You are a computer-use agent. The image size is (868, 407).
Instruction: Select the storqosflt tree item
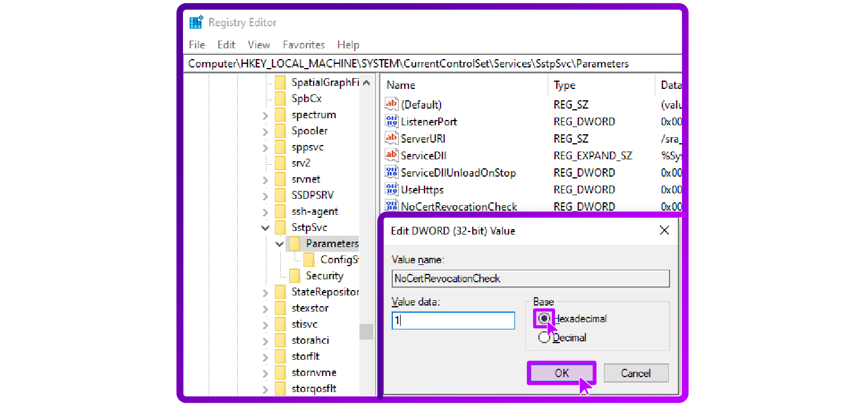pyautogui.click(x=314, y=388)
